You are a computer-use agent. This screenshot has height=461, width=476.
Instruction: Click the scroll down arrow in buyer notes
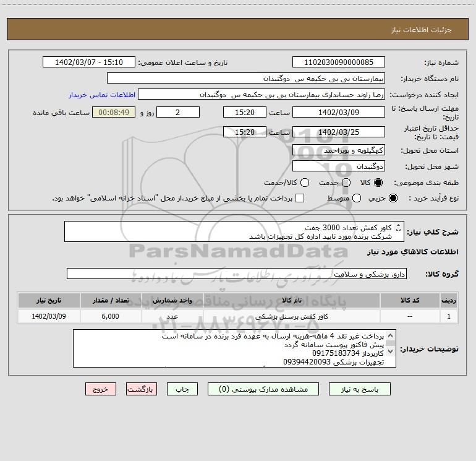(391, 351)
